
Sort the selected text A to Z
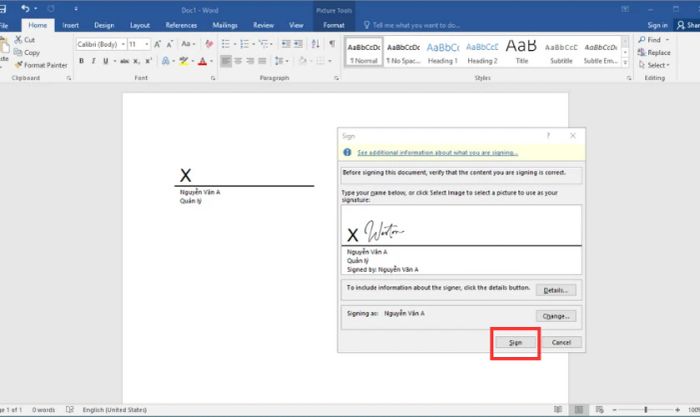click(x=315, y=44)
